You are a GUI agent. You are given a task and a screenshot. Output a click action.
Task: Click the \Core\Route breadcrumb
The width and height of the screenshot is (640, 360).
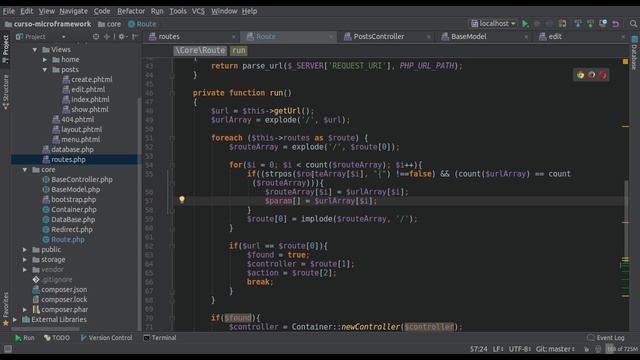(x=200, y=51)
